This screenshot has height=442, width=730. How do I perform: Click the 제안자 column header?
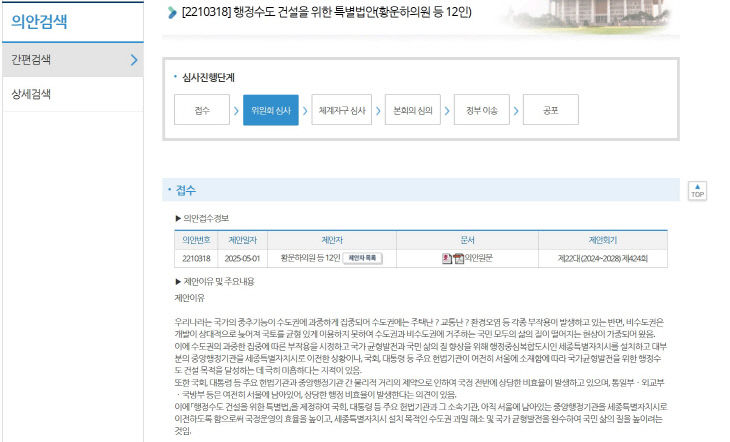pyautogui.click(x=332, y=240)
